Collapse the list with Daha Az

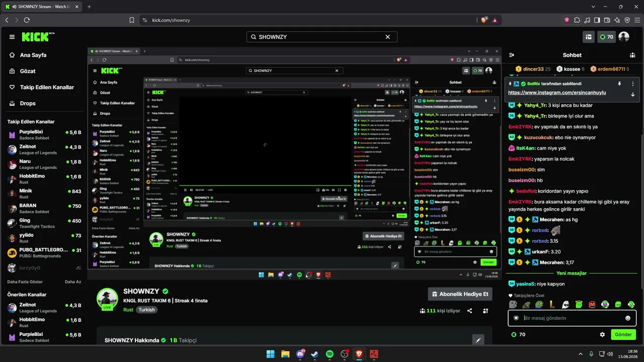[x=73, y=282]
